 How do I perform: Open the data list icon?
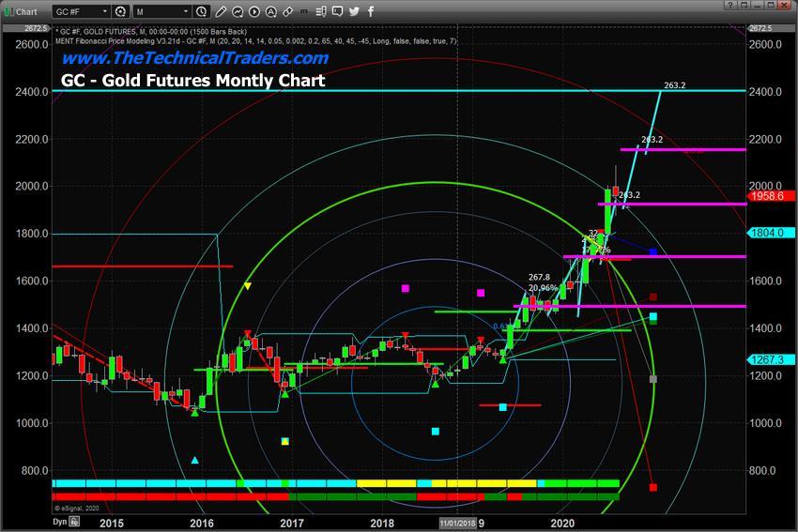click(321, 11)
